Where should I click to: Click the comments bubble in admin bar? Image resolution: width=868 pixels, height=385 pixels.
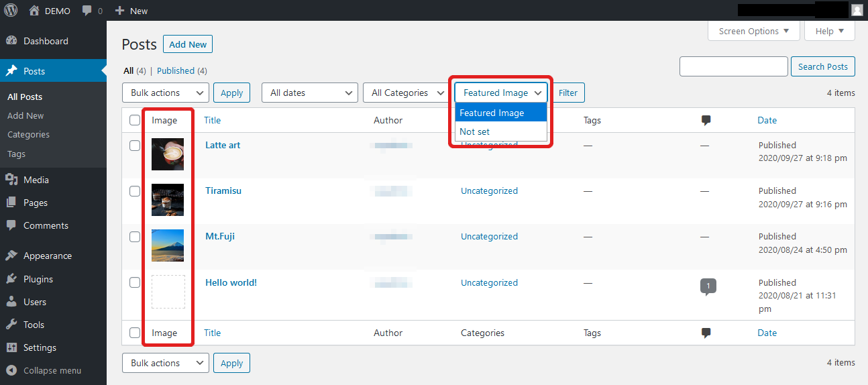(x=87, y=11)
